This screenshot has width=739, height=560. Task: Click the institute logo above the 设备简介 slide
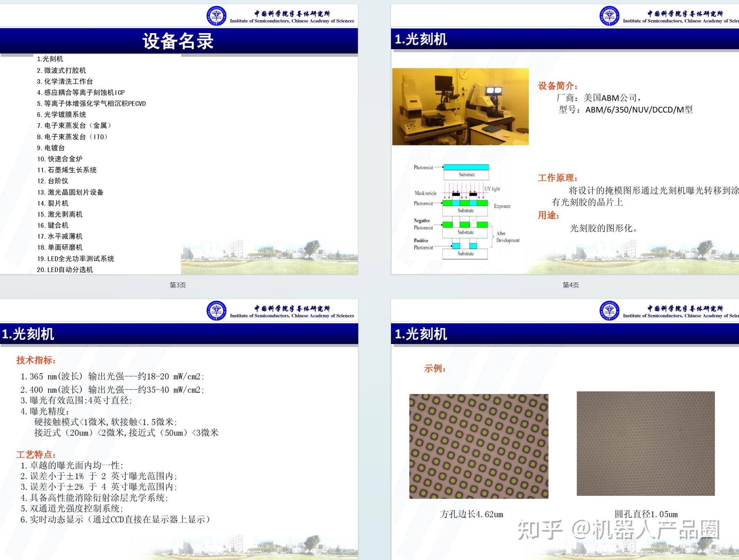pos(609,16)
